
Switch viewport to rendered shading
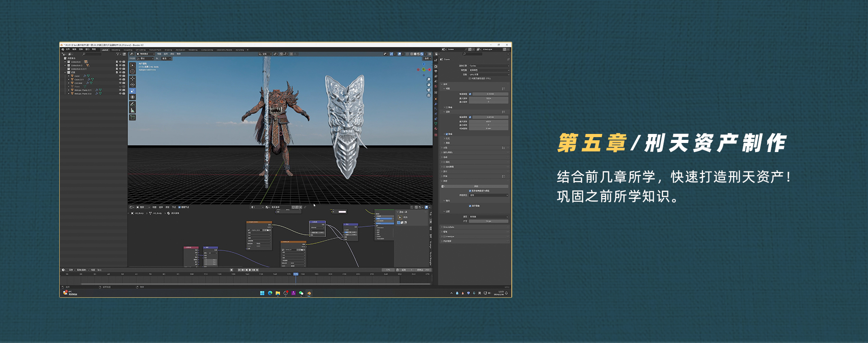pos(422,54)
